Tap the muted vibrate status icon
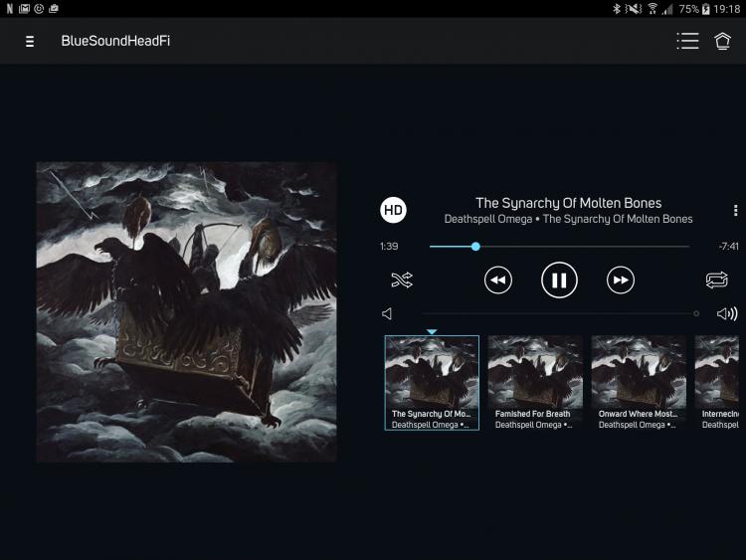This screenshot has width=746, height=560. click(x=634, y=9)
